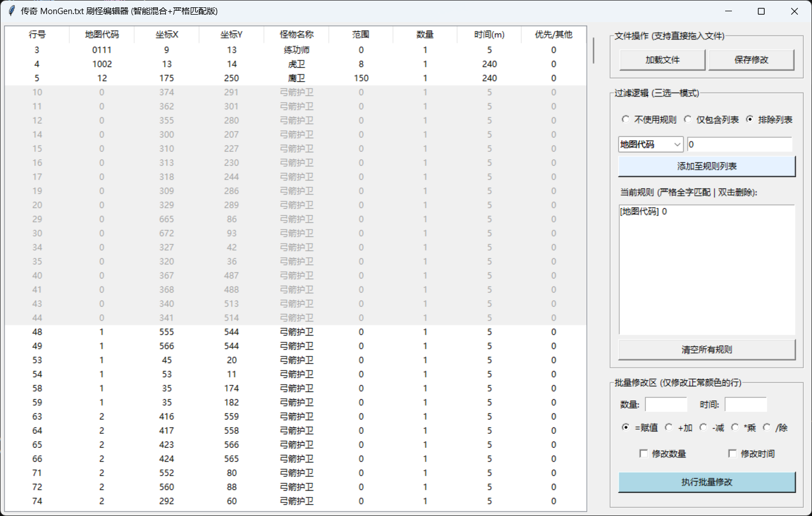Click time value 240 in 虎卫 row
Screen dimensions: 812x516
click(489, 64)
